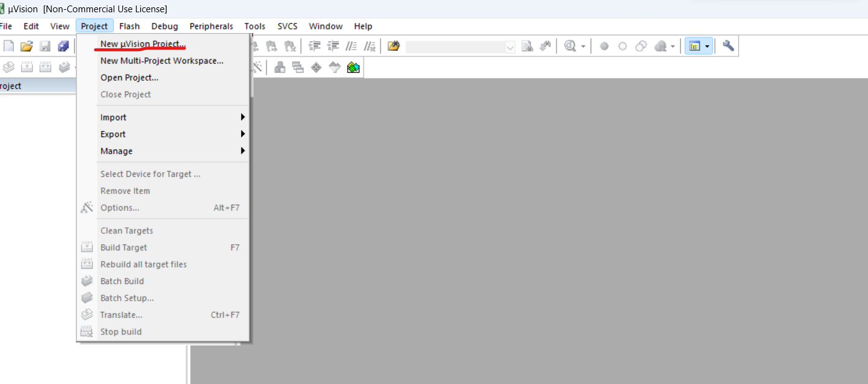Click the Find icon right of search box
The image size is (868, 384).
click(x=527, y=46)
